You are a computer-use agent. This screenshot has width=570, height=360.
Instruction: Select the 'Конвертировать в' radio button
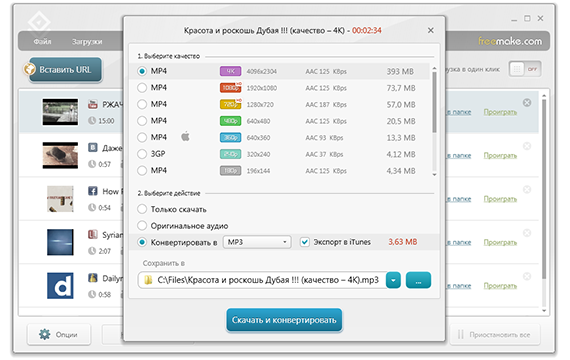tap(142, 242)
